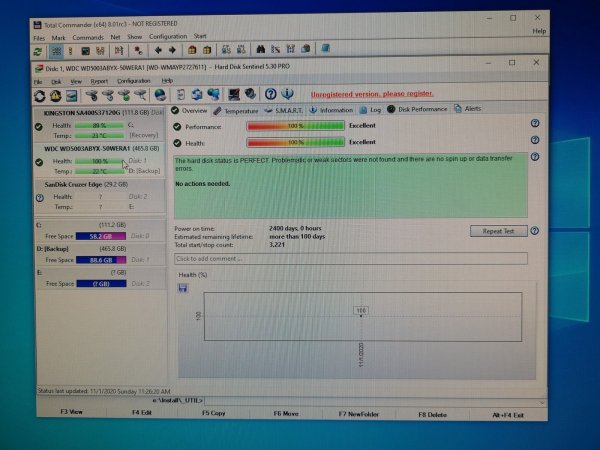Open Hard Disk Sentinel View menu
This screenshot has height=450, width=600.
pyautogui.click(x=76, y=82)
